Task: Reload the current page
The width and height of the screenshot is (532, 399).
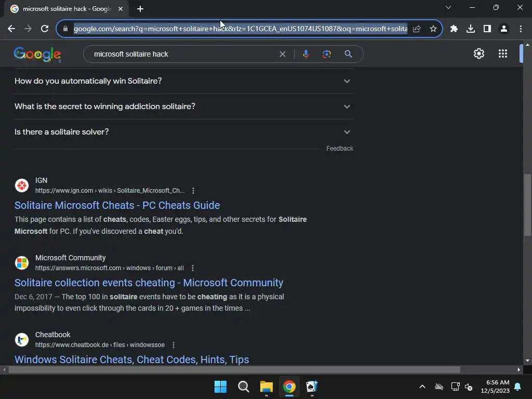Action: pos(45,29)
